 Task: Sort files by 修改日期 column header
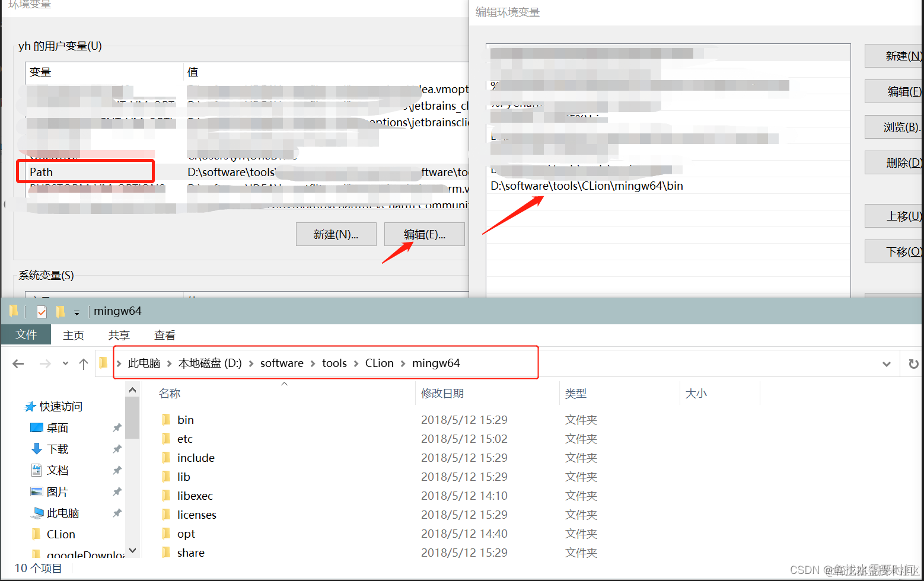pyautogui.click(x=442, y=394)
